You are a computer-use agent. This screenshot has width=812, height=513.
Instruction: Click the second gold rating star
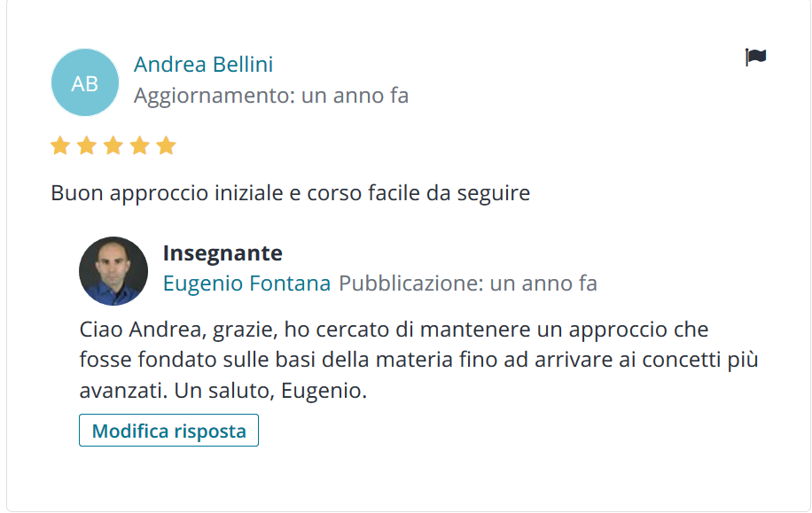coord(87,145)
